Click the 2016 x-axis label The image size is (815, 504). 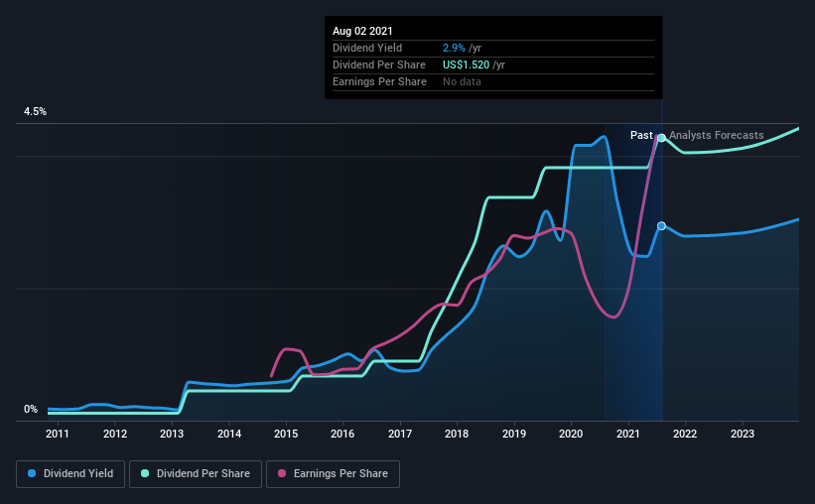342,434
